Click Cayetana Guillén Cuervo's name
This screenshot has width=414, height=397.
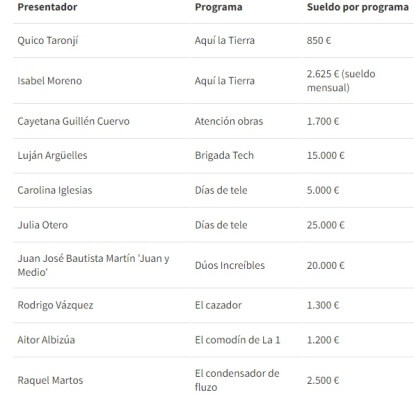(73, 121)
